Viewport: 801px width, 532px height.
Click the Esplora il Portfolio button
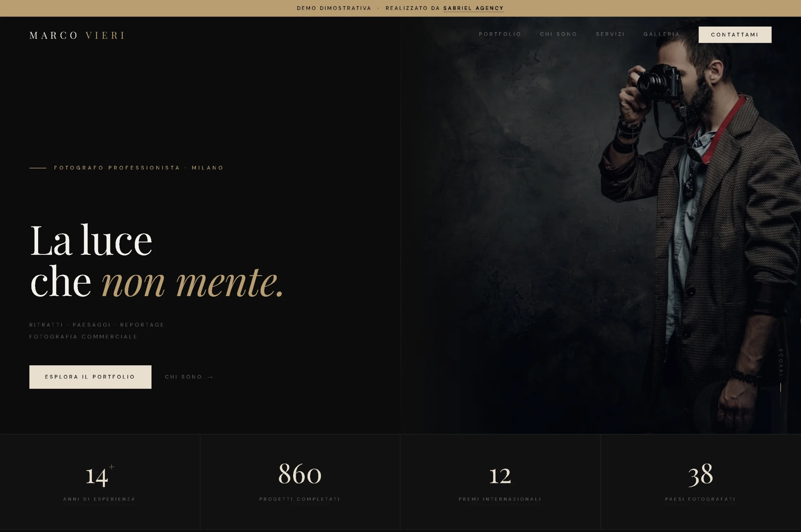point(90,377)
